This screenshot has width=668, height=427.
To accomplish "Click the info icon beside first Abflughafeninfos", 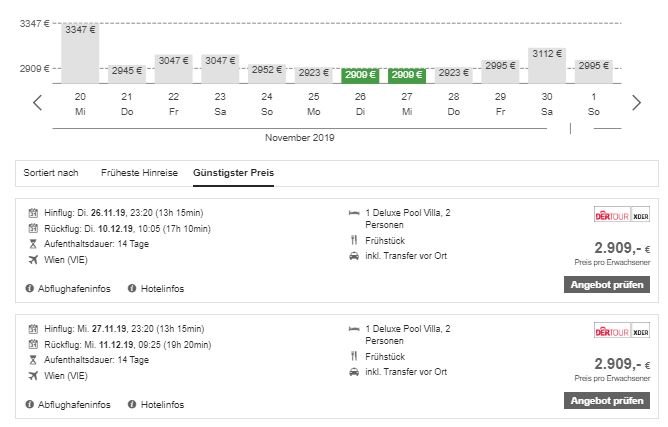I will tap(30, 288).
